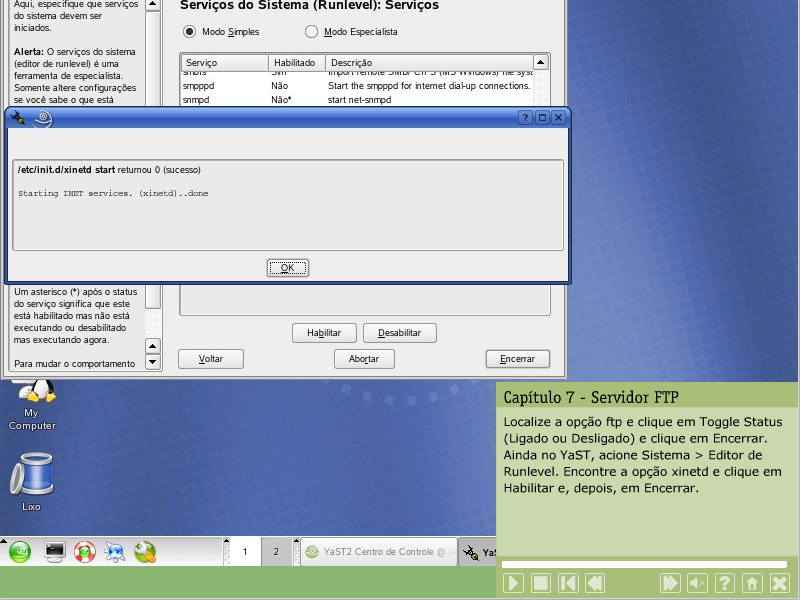Open the SUSE start menu icon

coord(21,552)
